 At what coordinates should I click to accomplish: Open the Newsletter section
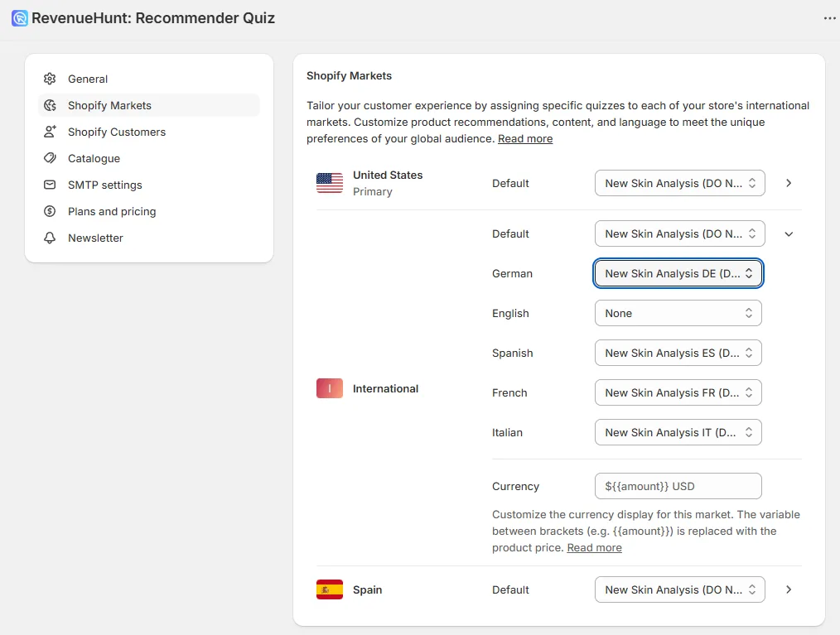point(149,238)
